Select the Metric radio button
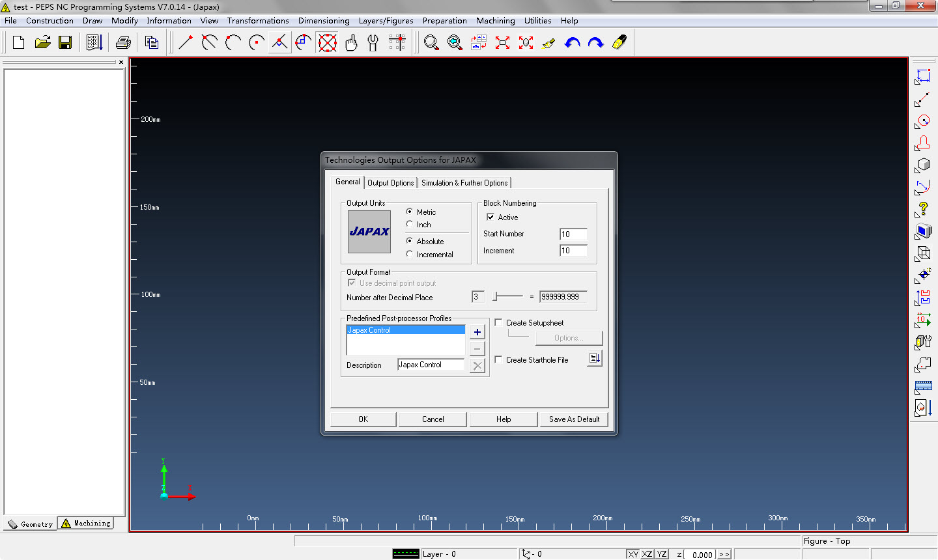Viewport: 938px width, 560px height. tap(410, 212)
